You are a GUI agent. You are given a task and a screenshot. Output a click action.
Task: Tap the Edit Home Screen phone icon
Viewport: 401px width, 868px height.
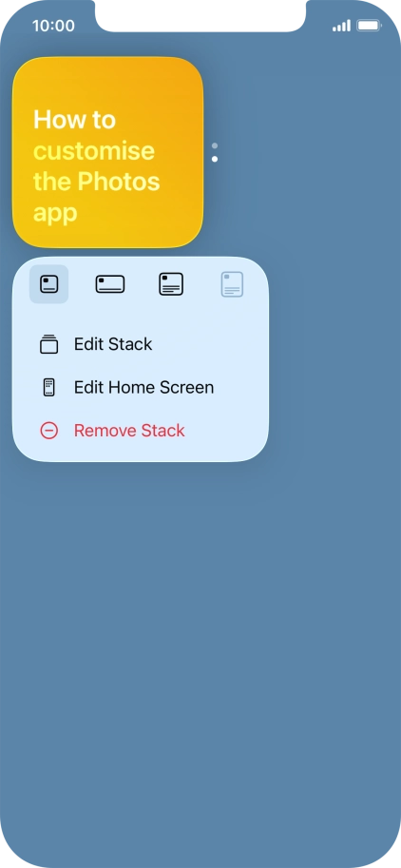pyautogui.click(x=48, y=387)
